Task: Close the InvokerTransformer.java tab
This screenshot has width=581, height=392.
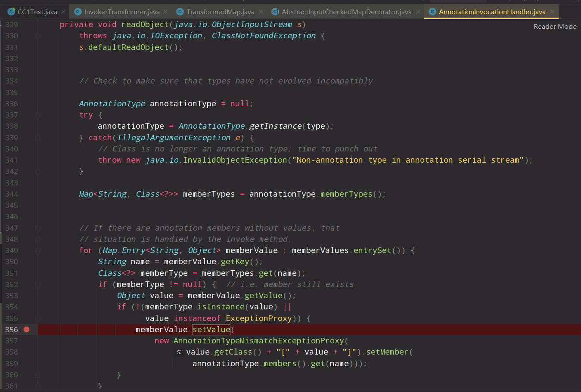Action: [x=165, y=12]
